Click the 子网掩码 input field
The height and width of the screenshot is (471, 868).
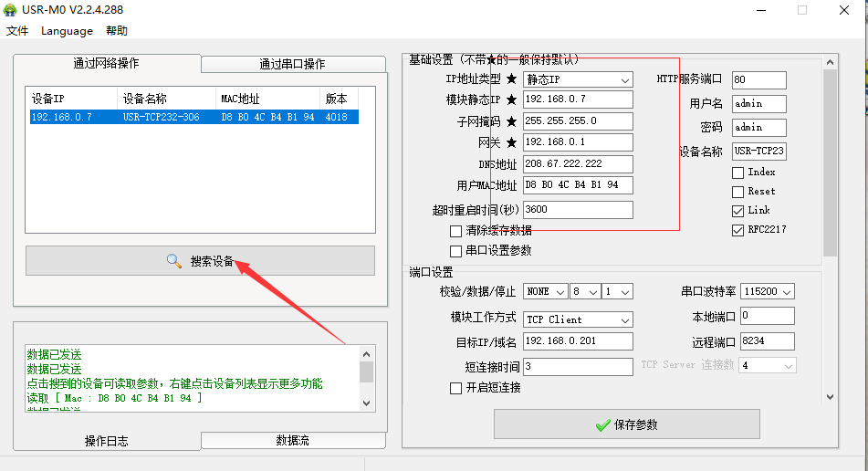click(x=578, y=121)
